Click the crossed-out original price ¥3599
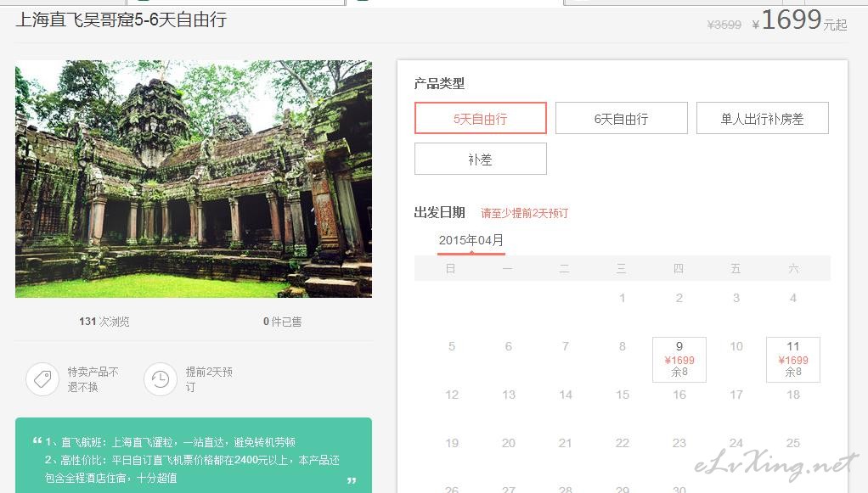This screenshot has width=868, height=493. tap(724, 25)
